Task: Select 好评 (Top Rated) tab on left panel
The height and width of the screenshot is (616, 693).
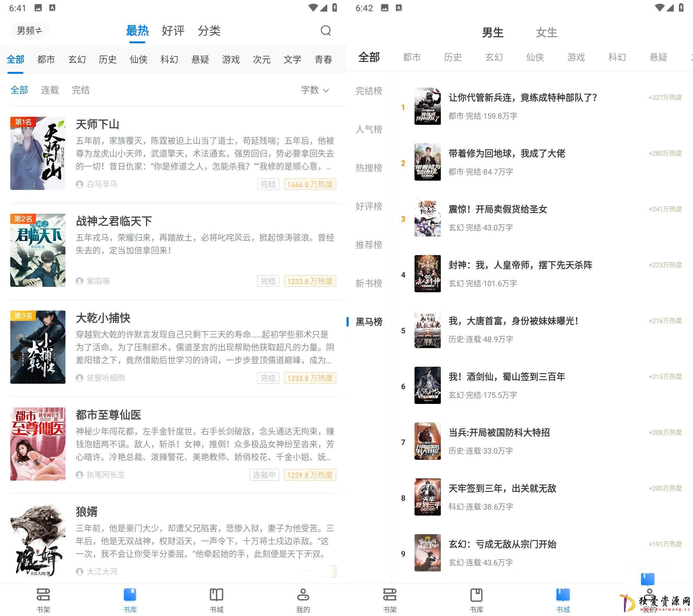Action: (x=173, y=31)
